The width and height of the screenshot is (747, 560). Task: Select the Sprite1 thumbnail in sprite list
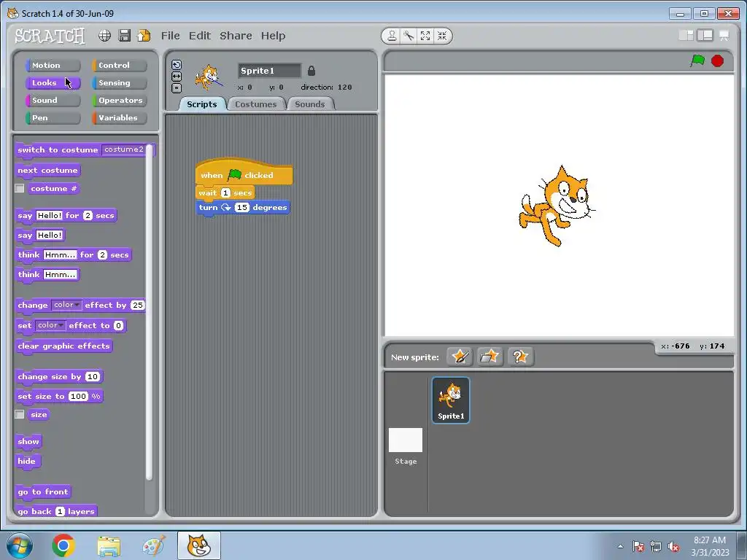pyautogui.click(x=451, y=400)
